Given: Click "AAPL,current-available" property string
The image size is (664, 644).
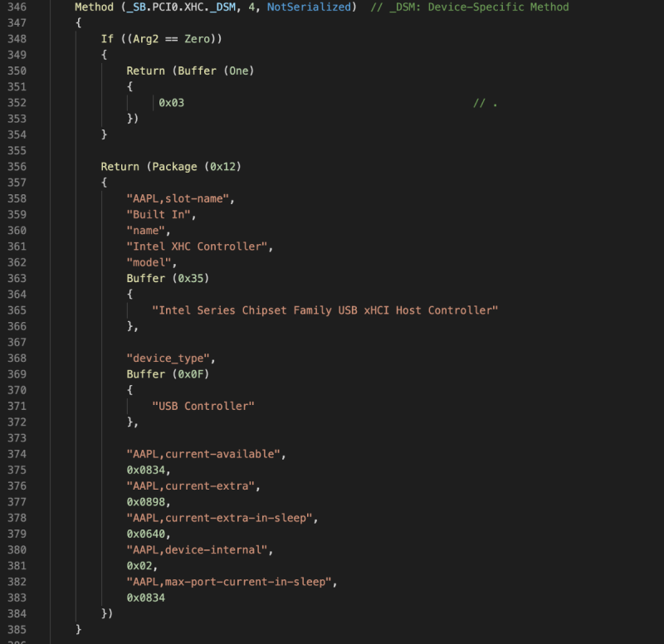Looking at the screenshot, I should pyautogui.click(x=206, y=454).
